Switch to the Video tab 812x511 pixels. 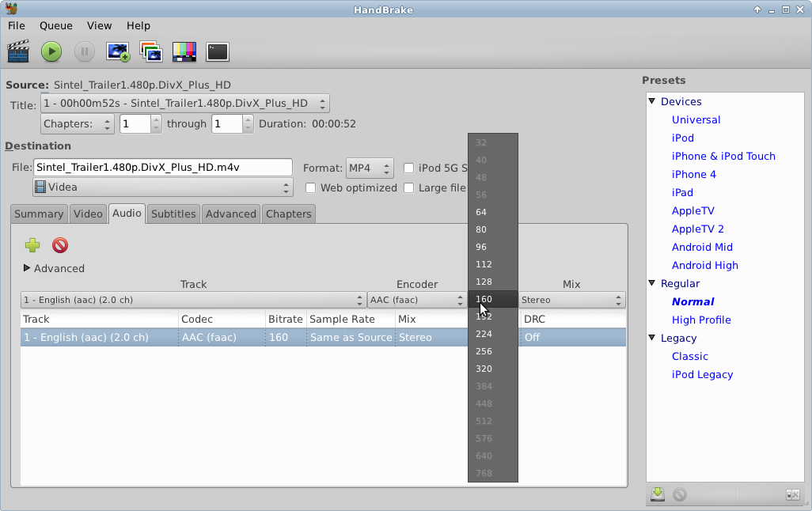[88, 214]
